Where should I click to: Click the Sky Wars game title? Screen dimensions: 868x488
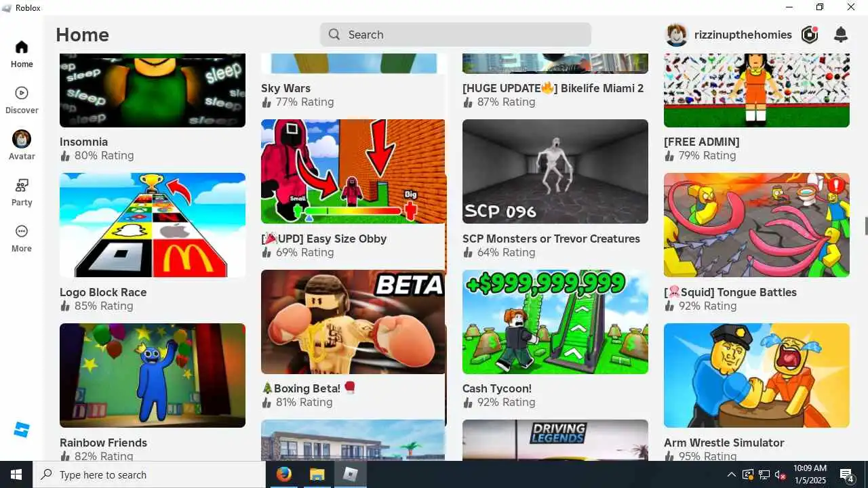[285, 88]
